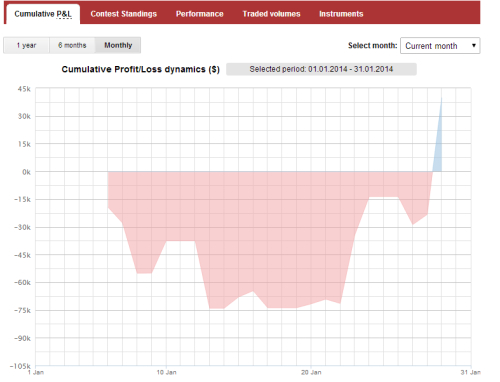The height and width of the screenshot is (382, 500).
Task: Click the 20 Jan axis label
Action: [x=311, y=372]
